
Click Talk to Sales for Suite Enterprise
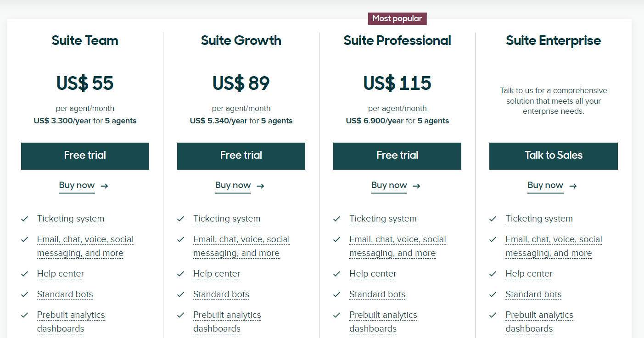point(553,155)
